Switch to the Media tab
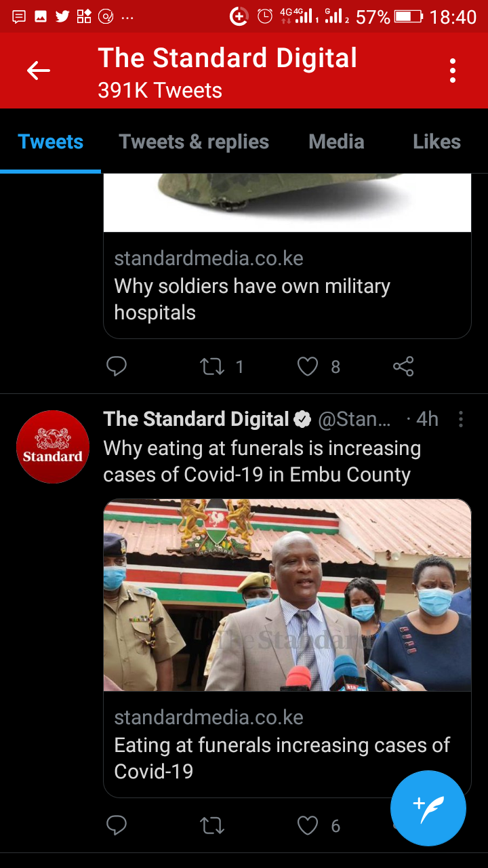 coord(336,142)
